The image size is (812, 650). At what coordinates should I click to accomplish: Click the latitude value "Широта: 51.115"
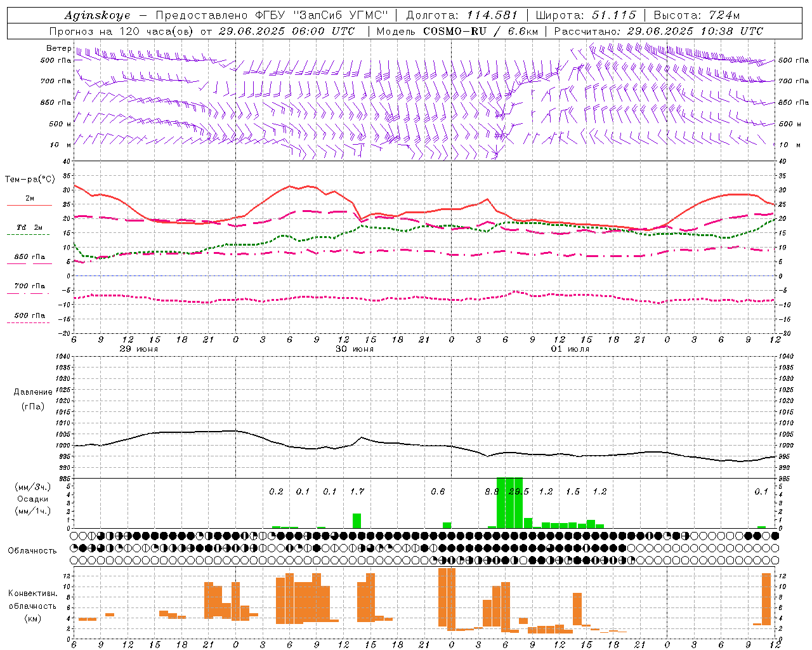pos(586,15)
